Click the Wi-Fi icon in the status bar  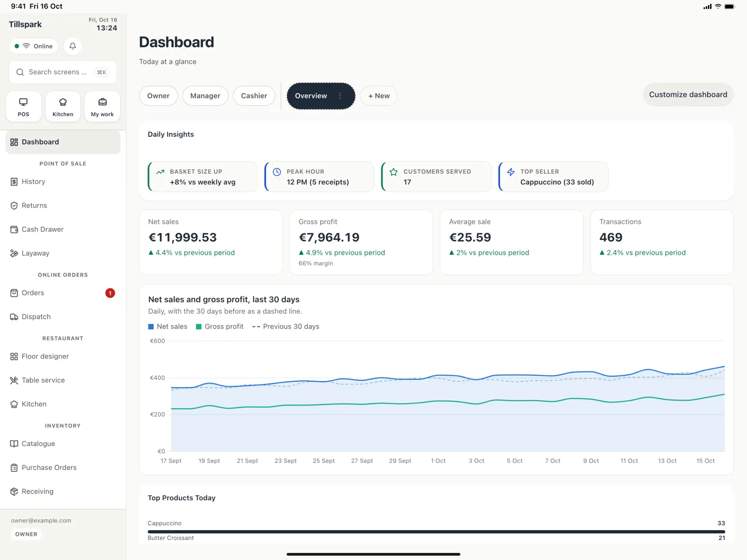pos(718,7)
